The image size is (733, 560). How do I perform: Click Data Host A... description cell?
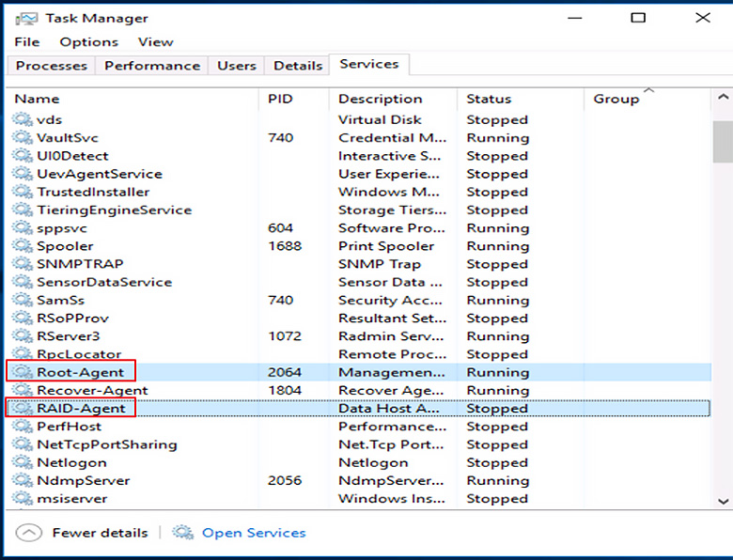389,408
